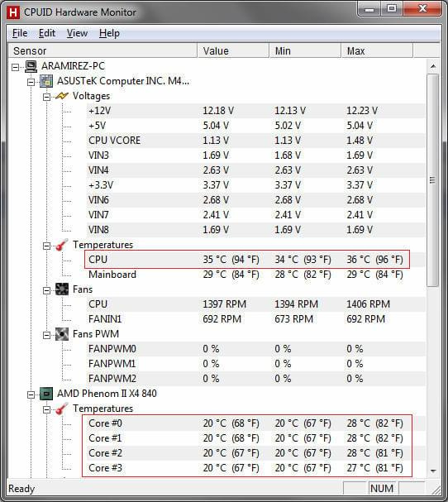Click the Sensor column header

point(102,50)
